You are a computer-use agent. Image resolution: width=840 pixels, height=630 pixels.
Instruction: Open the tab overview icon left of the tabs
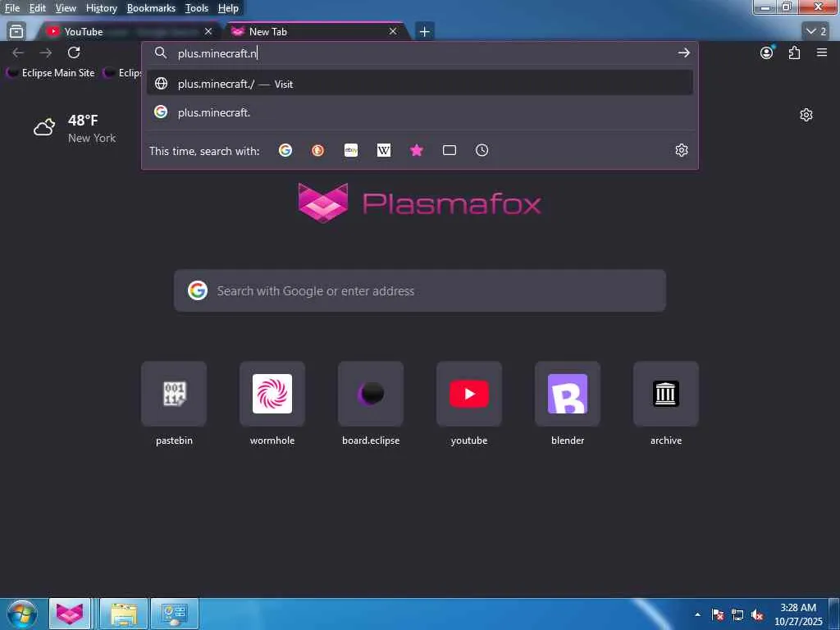pyautogui.click(x=16, y=32)
